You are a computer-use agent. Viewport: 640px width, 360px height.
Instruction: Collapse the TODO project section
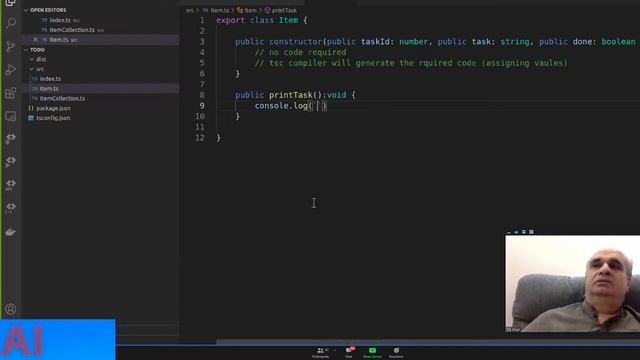(x=34, y=49)
